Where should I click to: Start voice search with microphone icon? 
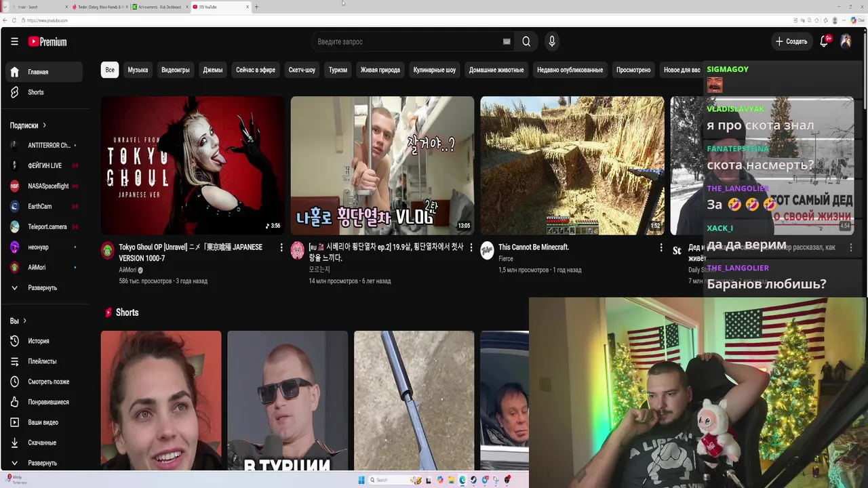[x=552, y=42]
